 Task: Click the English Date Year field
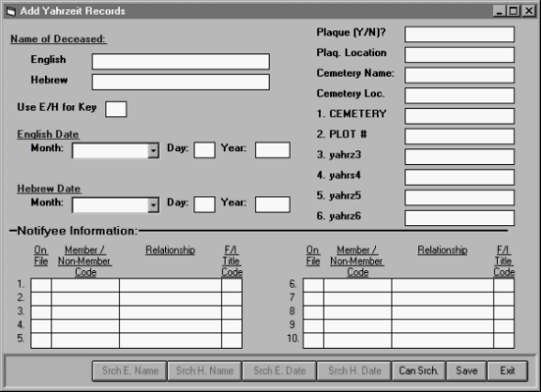[272, 150]
